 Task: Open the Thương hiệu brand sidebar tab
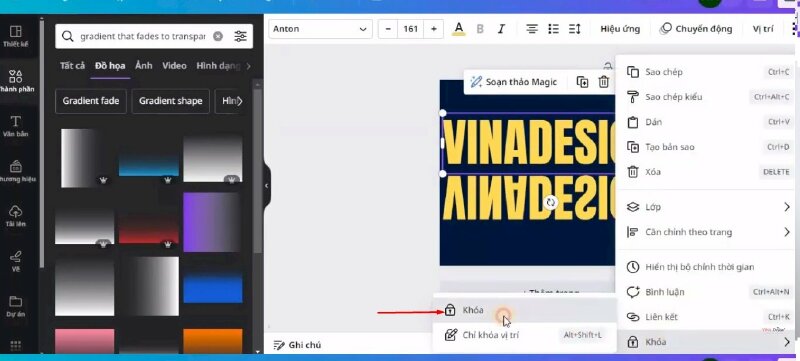(x=16, y=171)
